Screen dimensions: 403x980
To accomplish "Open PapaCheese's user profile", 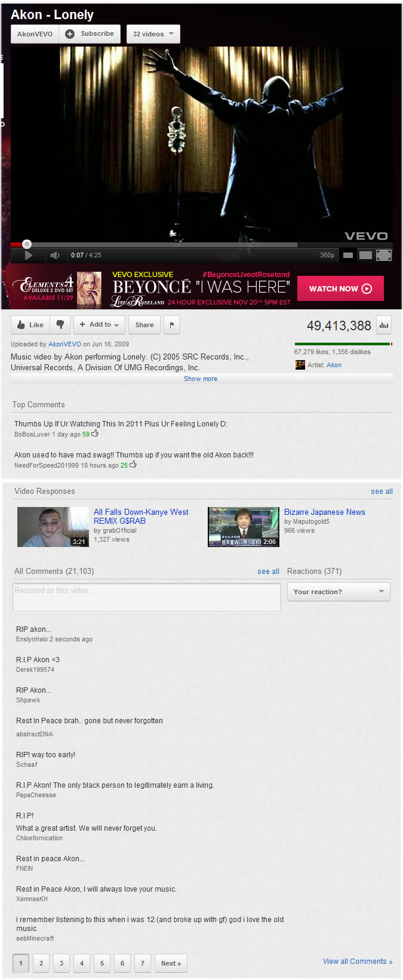I will [36, 795].
